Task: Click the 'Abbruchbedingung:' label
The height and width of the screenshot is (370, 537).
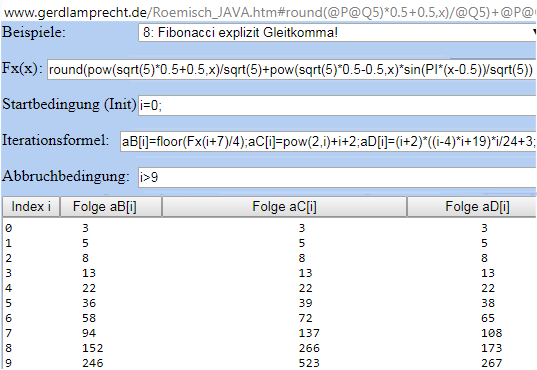Action: 66,176
